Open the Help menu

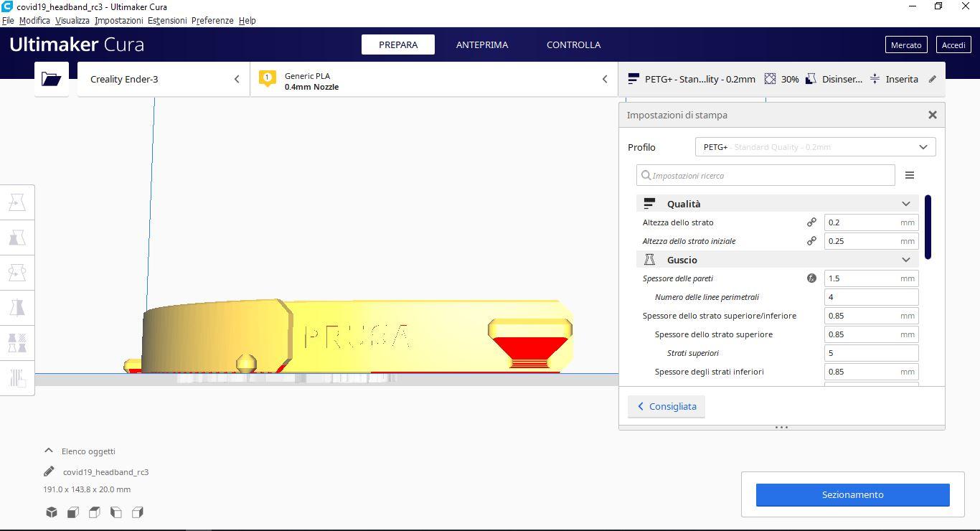click(247, 20)
